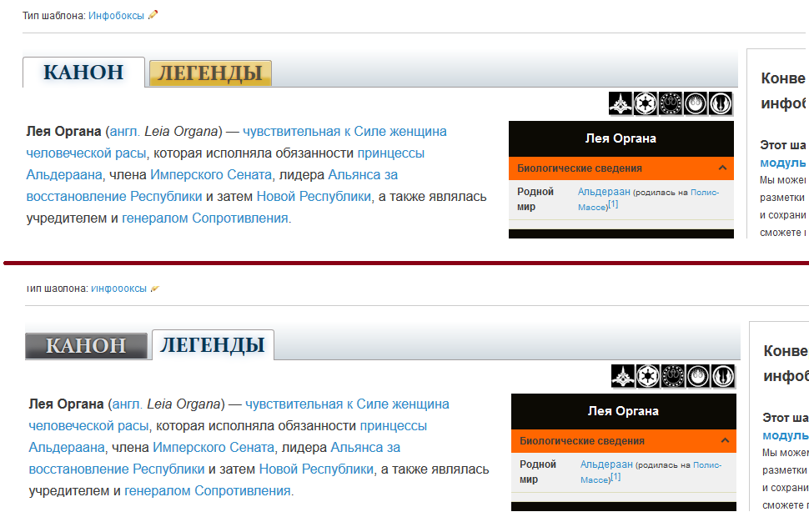Open 'Альдераана' link in the lower article text
The height and width of the screenshot is (532, 809).
(x=67, y=448)
